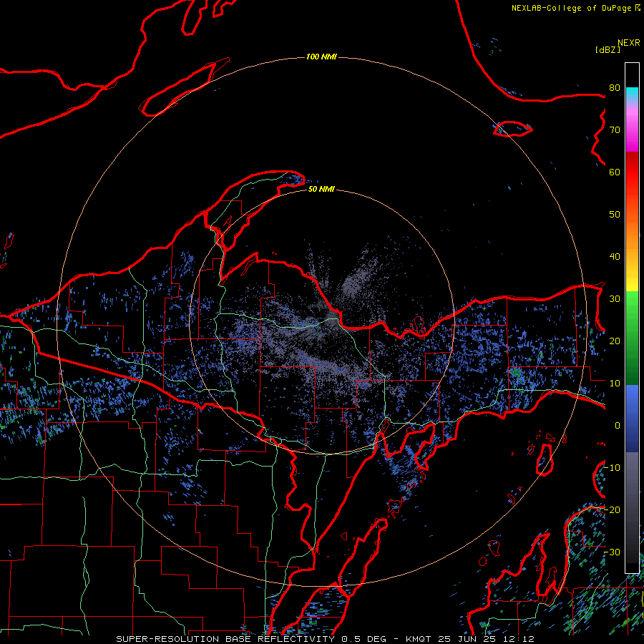Click the gray band of the color scale

pos(632,493)
